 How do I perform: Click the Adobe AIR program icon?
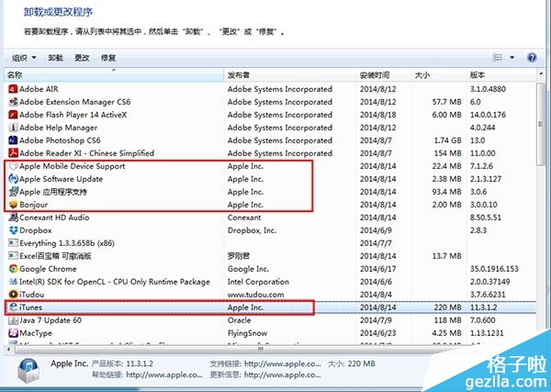pyautogui.click(x=13, y=89)
